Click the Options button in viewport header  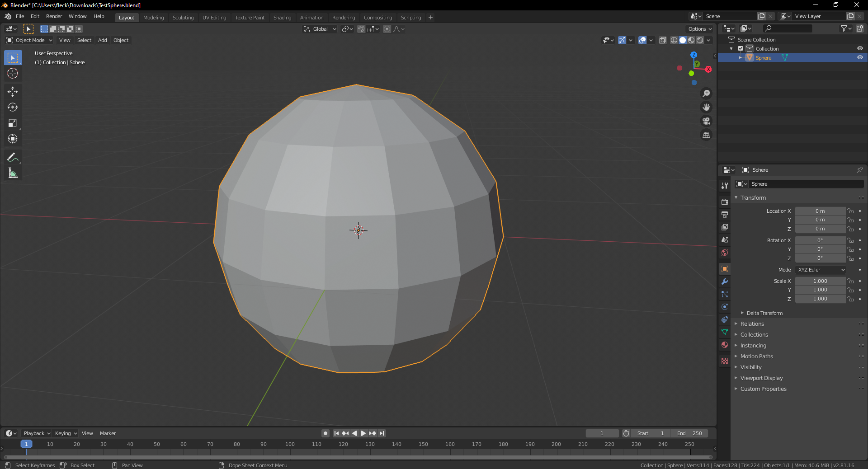tap(698, 28)
